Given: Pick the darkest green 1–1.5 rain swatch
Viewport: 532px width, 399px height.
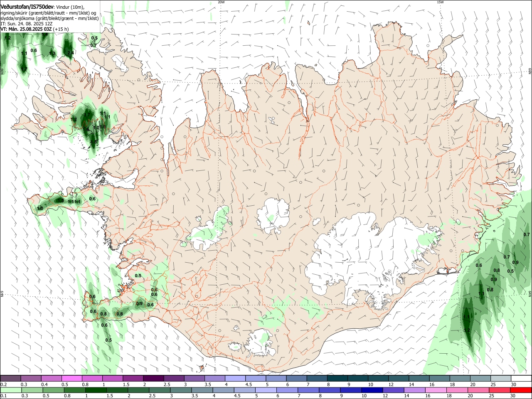Looking at the screenshot, I should [96, 390].
